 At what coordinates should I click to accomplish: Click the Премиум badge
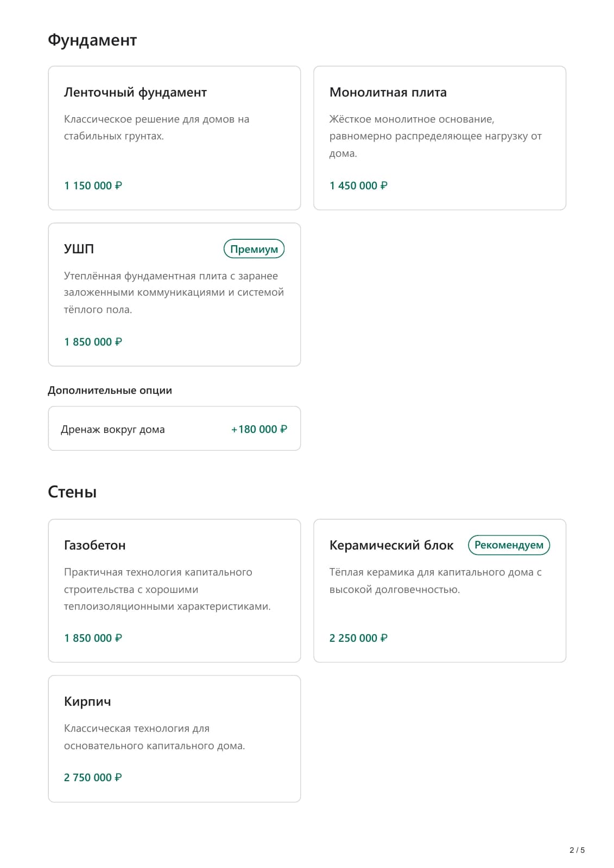click(x=254, y=249)
